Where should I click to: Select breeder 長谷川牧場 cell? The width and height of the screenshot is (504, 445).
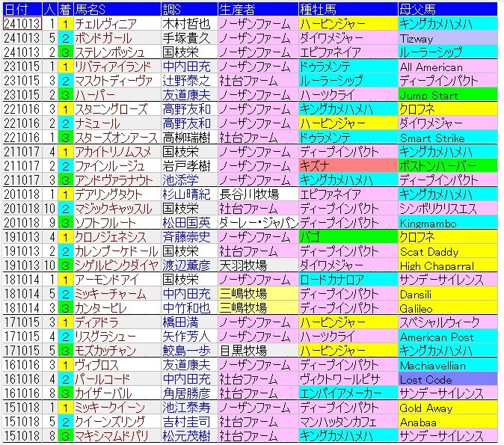[x=250, y=194]
